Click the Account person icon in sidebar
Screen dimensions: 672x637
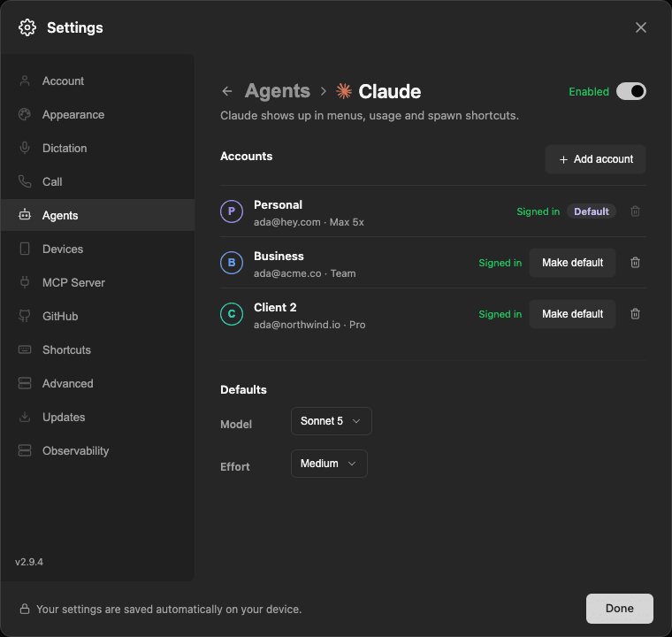click(x=25, y=81)
